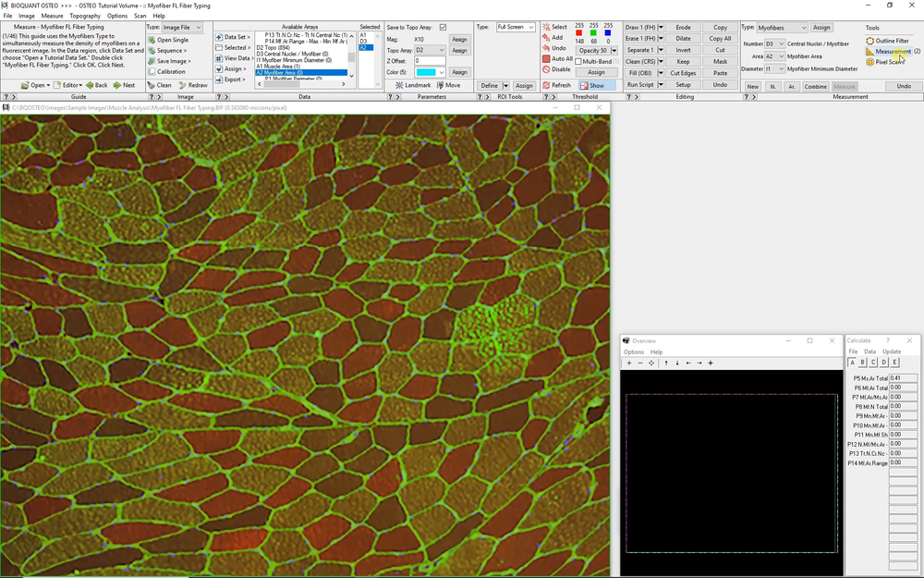
Task: Toggle the Show button in Threshold panel
Action: [596, 84]
